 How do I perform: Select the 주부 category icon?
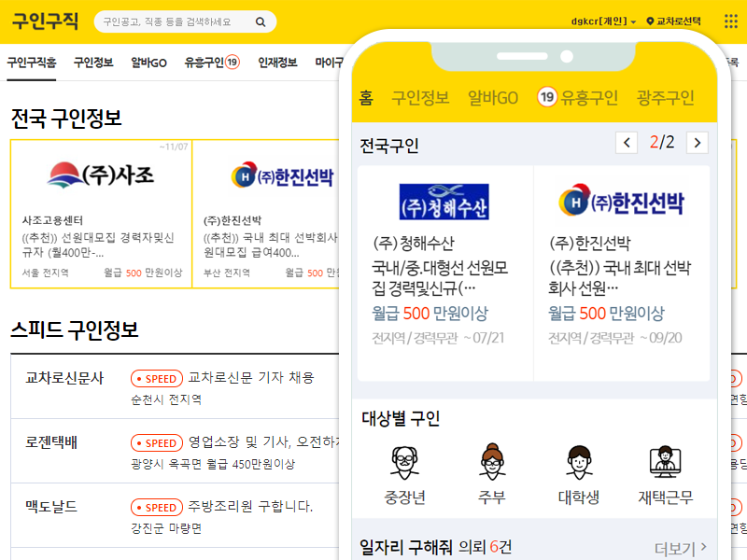click(492, 461)
